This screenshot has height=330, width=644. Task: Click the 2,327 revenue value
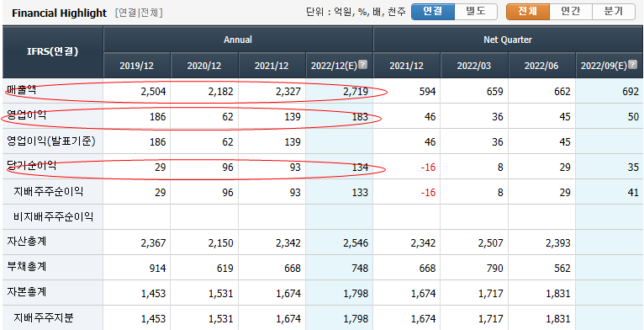(288, 92)
